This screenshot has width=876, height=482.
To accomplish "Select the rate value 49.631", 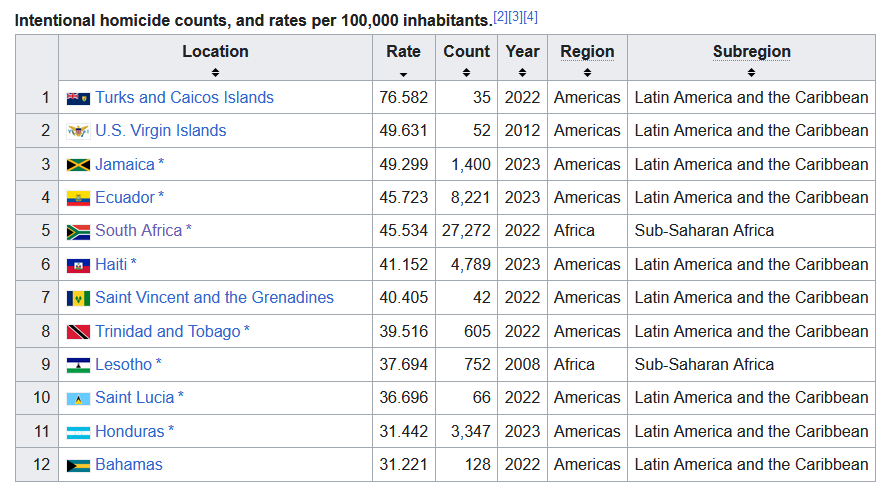I will pyautogui.click(x=403, y=131).
